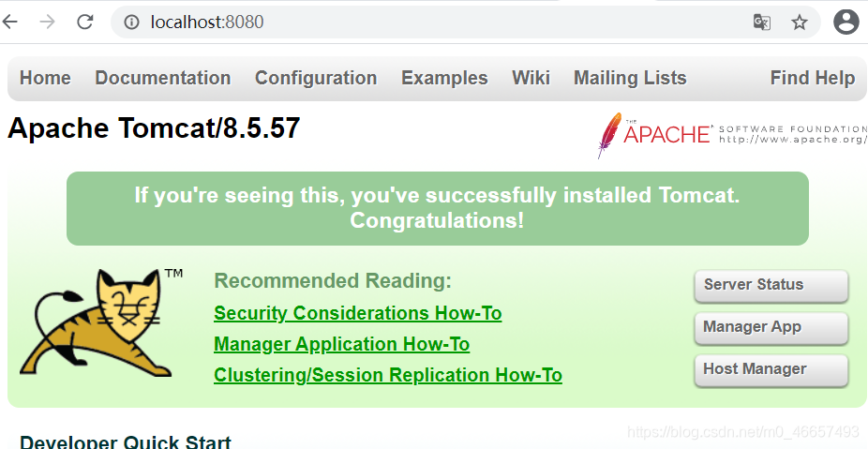Open the translate page icon

[762, 22]
